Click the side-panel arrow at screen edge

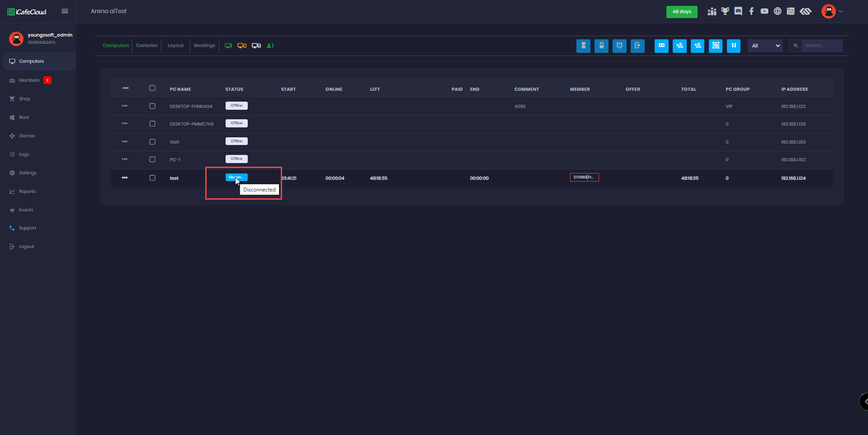864,401
